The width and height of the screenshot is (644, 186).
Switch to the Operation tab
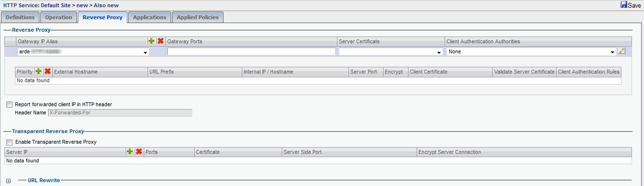[59, 17]
